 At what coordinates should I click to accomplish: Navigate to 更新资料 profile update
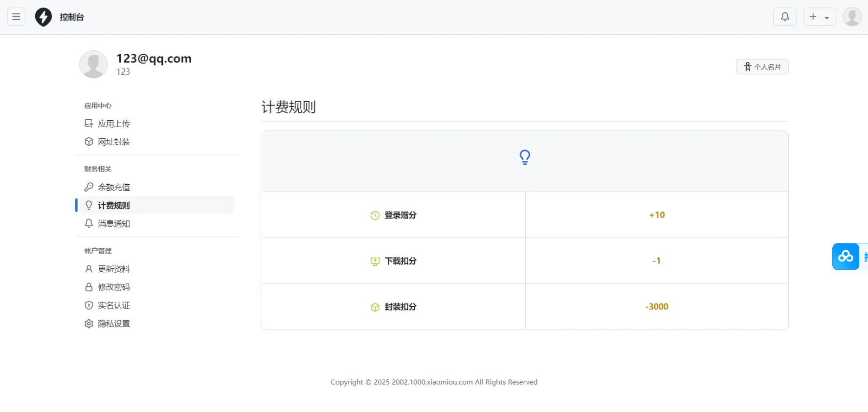(x=113, y=269)
